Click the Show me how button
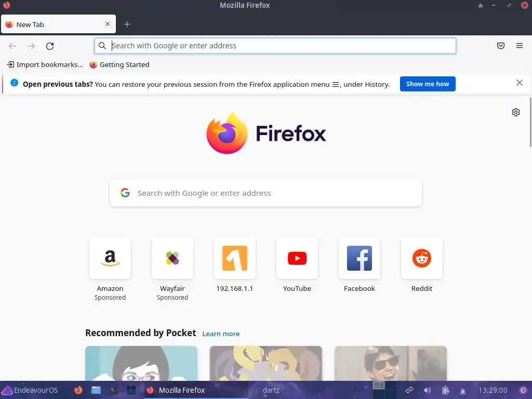 coord(428,84)
